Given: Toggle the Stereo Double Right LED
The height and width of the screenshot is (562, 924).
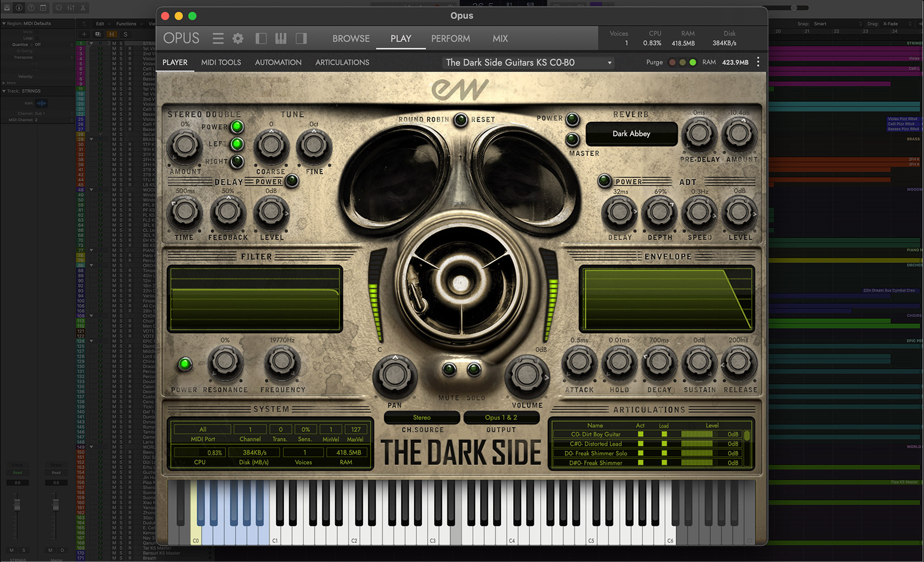Looking at the screenshot, I should point(237,161).
